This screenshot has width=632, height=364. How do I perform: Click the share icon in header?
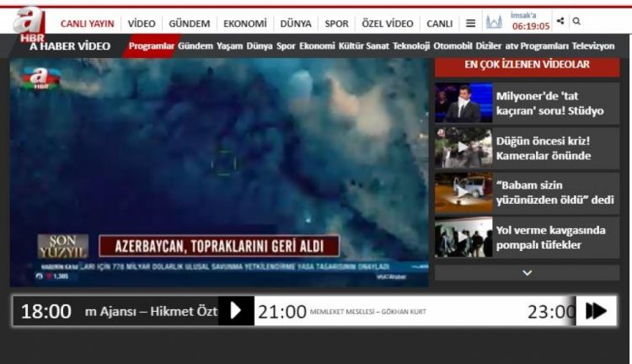[560, 20]
